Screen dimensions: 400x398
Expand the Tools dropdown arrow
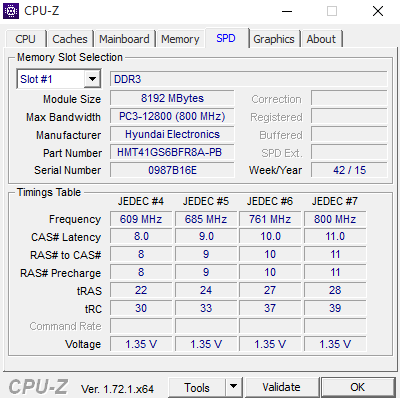(234, 387)
